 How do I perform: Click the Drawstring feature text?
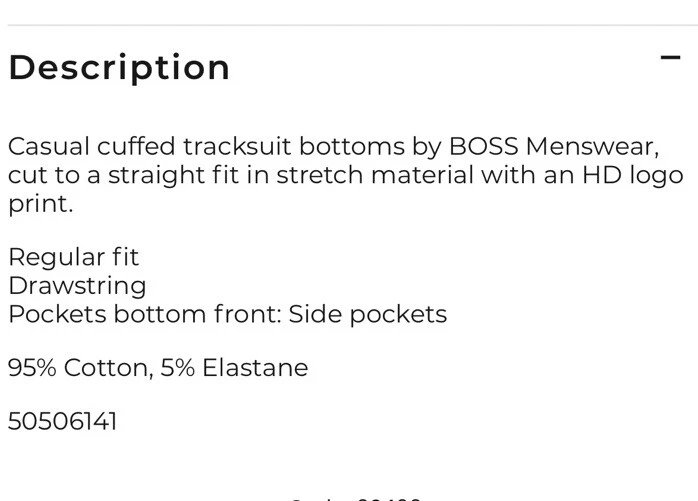point(77,285)
